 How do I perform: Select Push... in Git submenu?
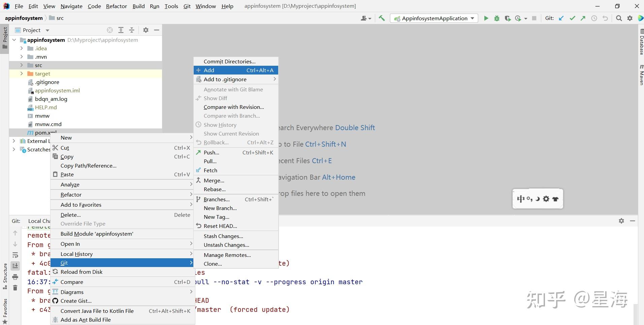pyautogui.click(x=236, y=152)
